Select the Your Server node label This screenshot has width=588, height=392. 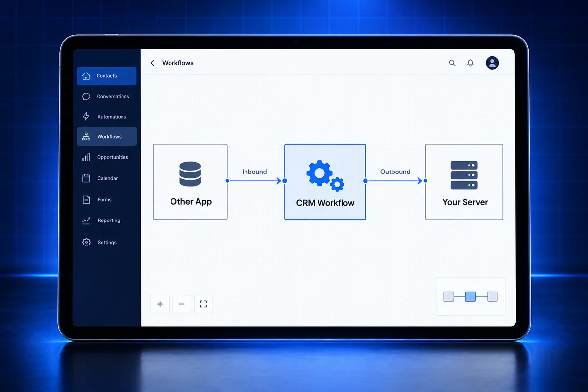coord(465,202)
